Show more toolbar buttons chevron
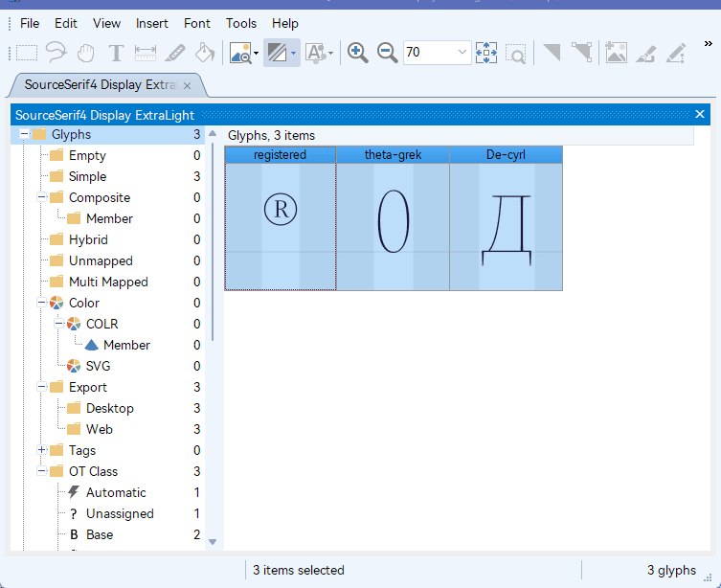This screenshot has width=721, height=588. pyautogui.click(x=709, y=44)
